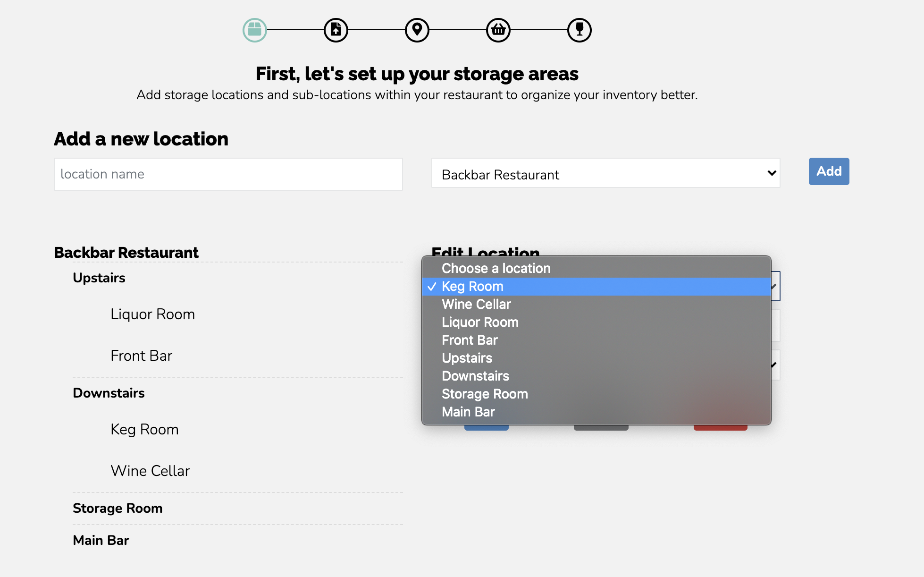Select Storage Room from the dropdown options
The width and height of the screenshot is (924, 577).
485,394
